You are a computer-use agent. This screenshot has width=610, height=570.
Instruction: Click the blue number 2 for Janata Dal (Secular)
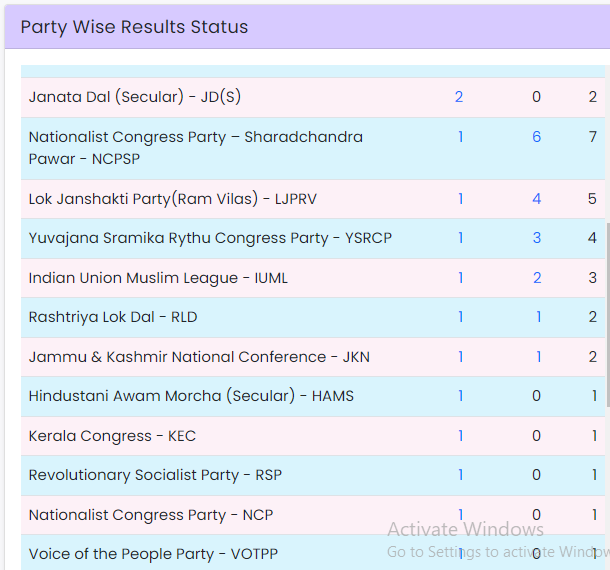coord(459,97)
